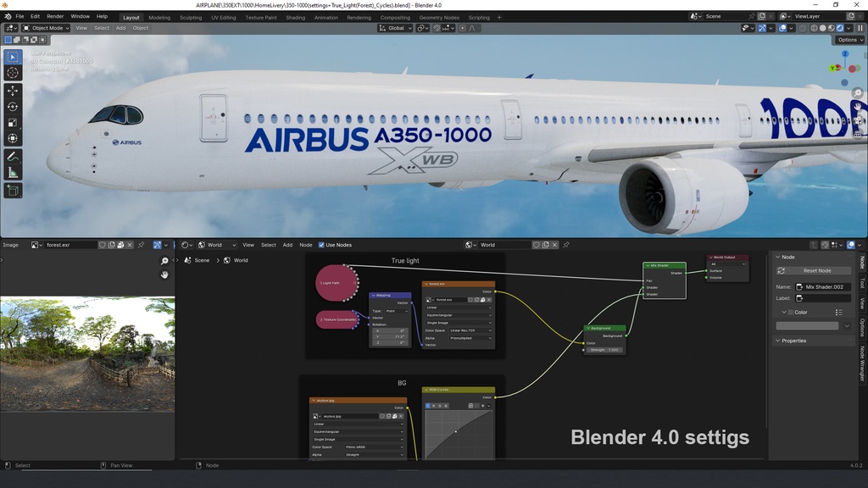Click the Add Cube tool

tap(13, 191)
